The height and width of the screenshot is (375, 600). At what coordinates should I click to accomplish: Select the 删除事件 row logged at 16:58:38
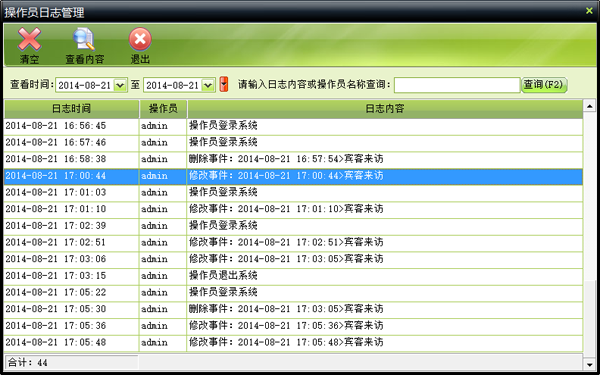coord(293,159)
